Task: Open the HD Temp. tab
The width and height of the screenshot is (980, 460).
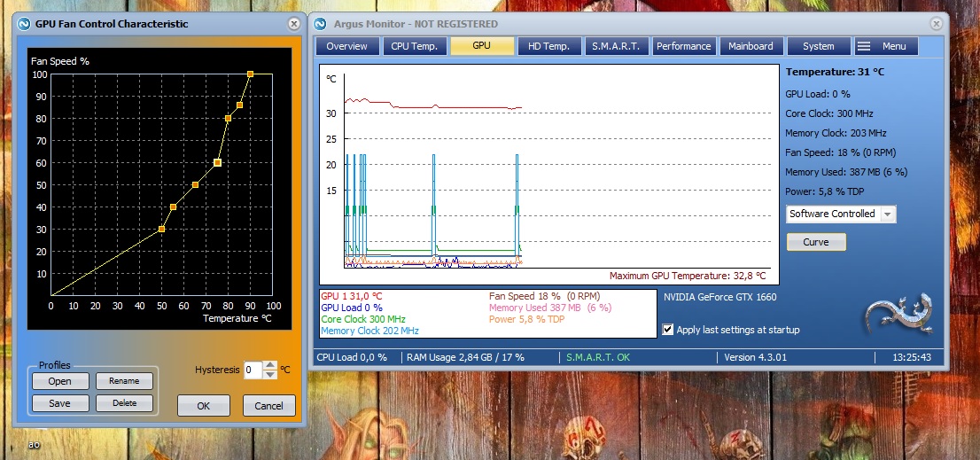Action: click(548, 46)
